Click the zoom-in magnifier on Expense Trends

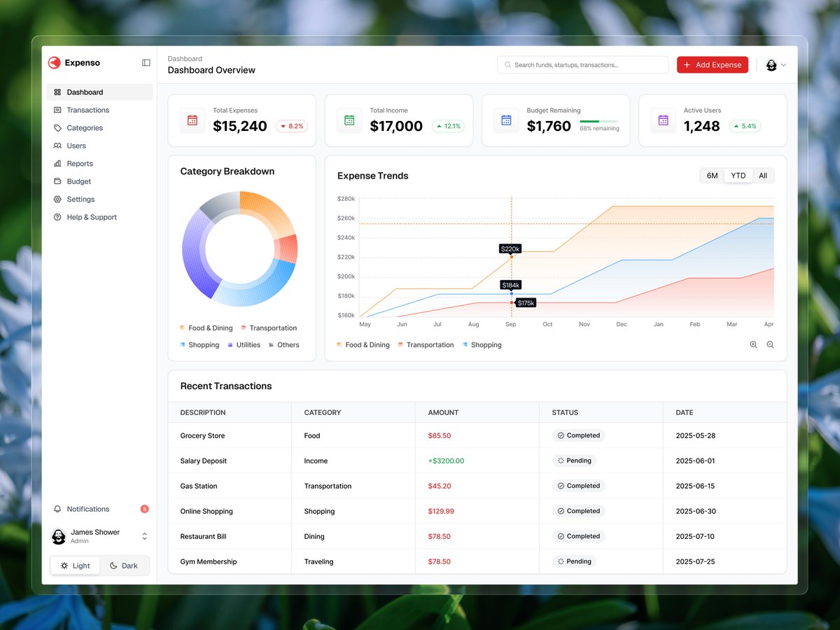click(753, 344)
